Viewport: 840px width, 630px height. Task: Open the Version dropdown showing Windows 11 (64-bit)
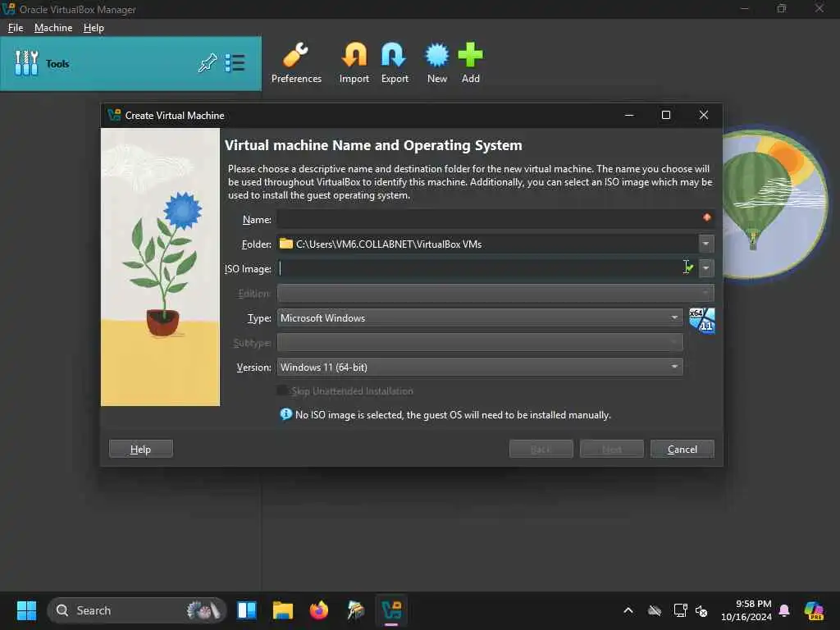click(x=479, y=367)
